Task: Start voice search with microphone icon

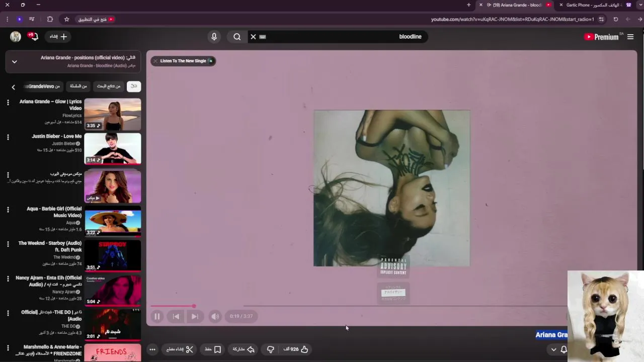Action: click(x=214, y=37)
